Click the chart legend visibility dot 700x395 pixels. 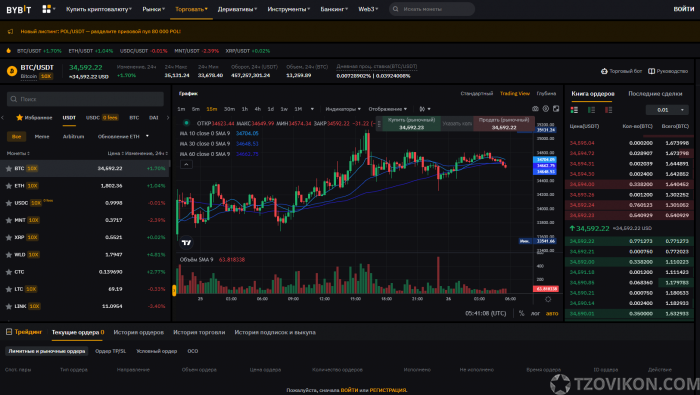pyautogui.click(x=186, y=123)
